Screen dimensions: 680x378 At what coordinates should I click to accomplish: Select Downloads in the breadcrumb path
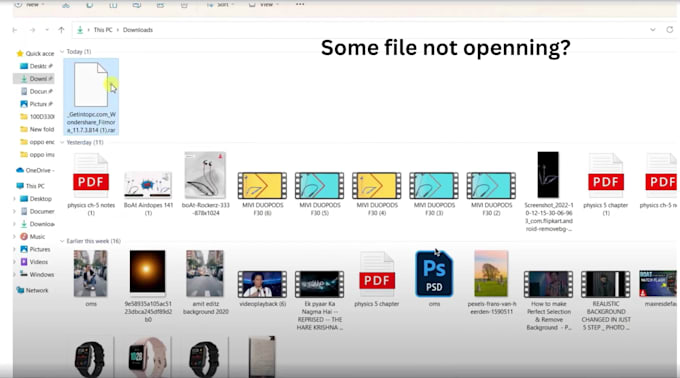137,30
